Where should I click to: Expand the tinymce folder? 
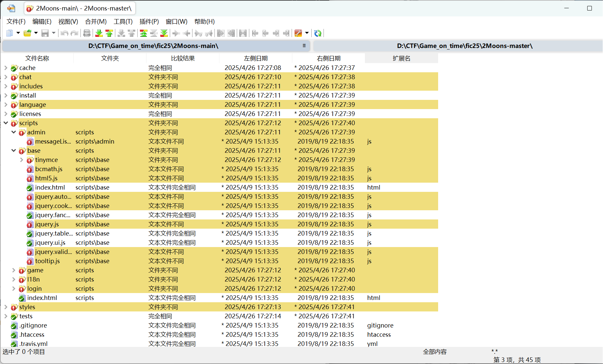[21, 160]
